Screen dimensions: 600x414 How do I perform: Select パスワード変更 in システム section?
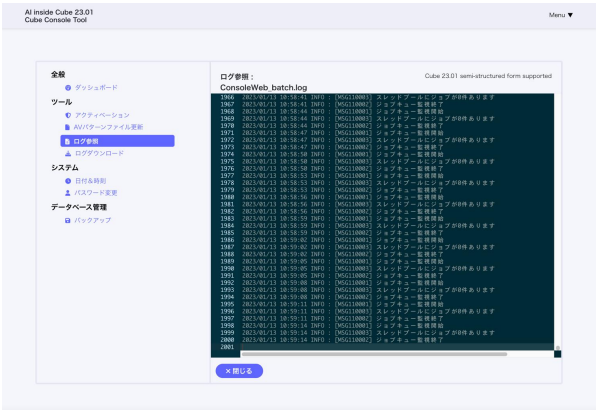point(97,192)
